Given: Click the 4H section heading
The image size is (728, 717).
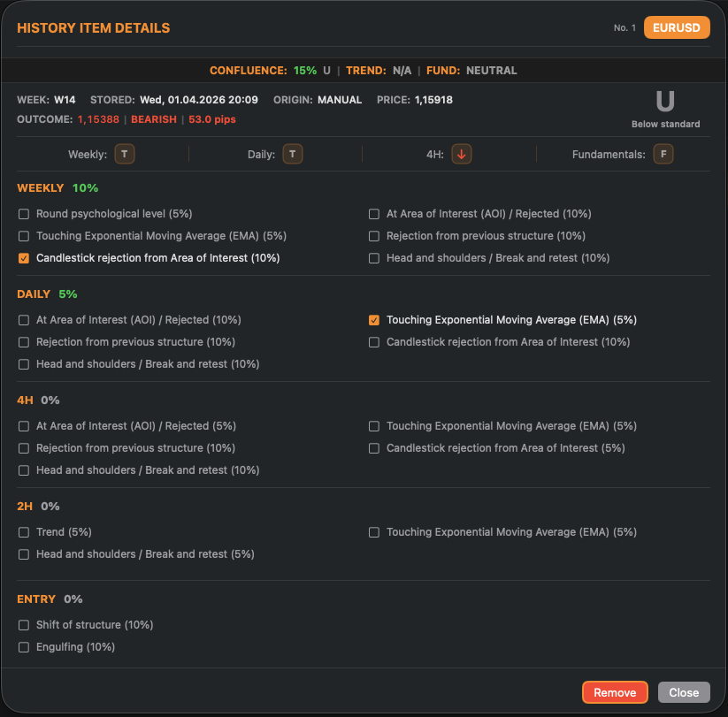Looking at the screenshot, I should 25,400.
